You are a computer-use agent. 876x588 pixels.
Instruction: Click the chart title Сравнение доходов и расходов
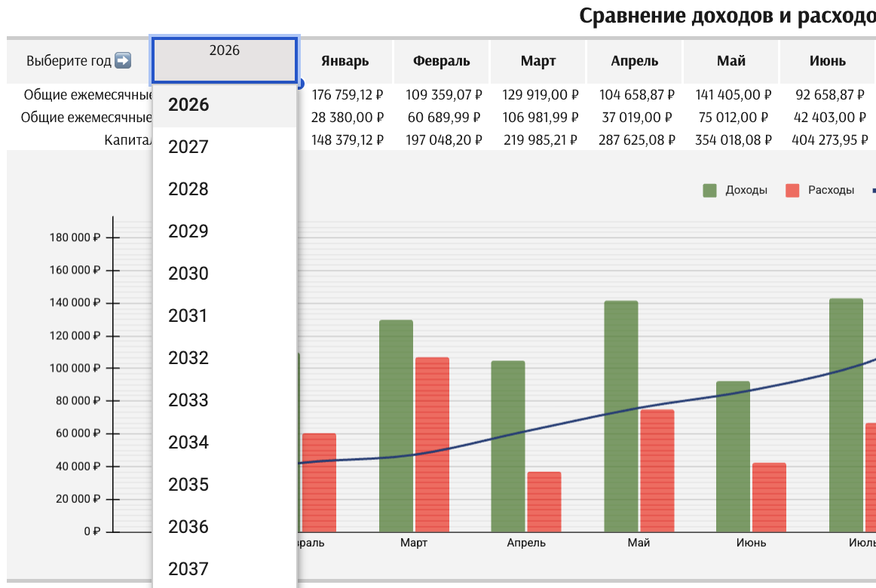click(x=727, y=16)
